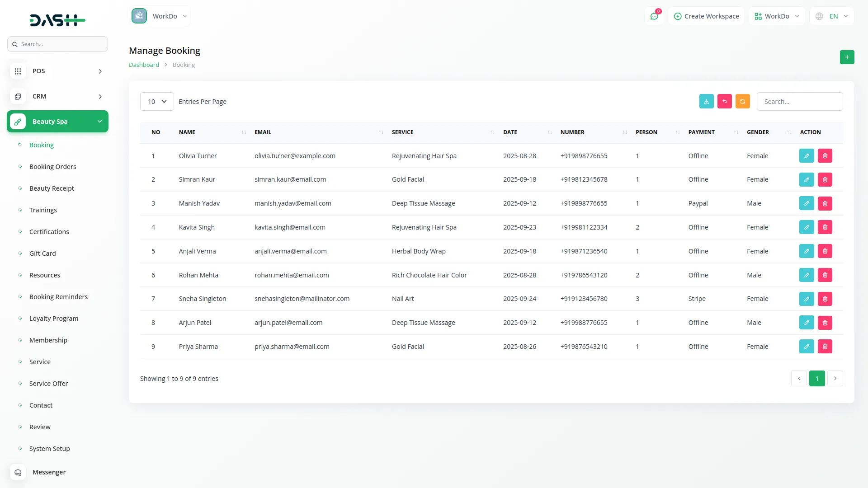Open the EN language dropdown
This screenshot has height=488, width=868.
coord(832,16)
